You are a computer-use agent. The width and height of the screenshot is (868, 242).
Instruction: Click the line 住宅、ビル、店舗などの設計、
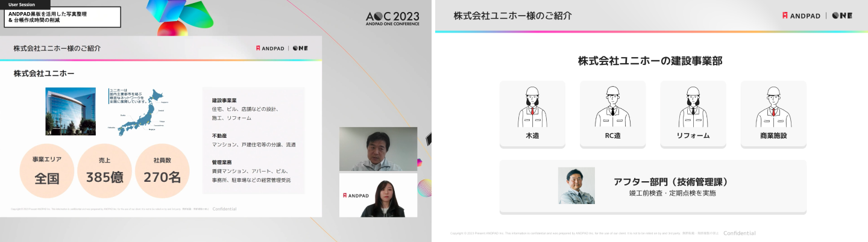pos(245,110)
